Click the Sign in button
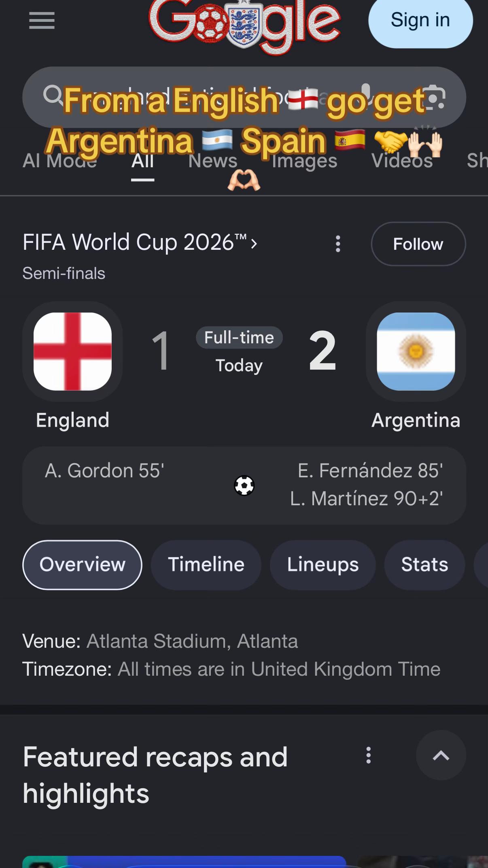 pos(420,21)
